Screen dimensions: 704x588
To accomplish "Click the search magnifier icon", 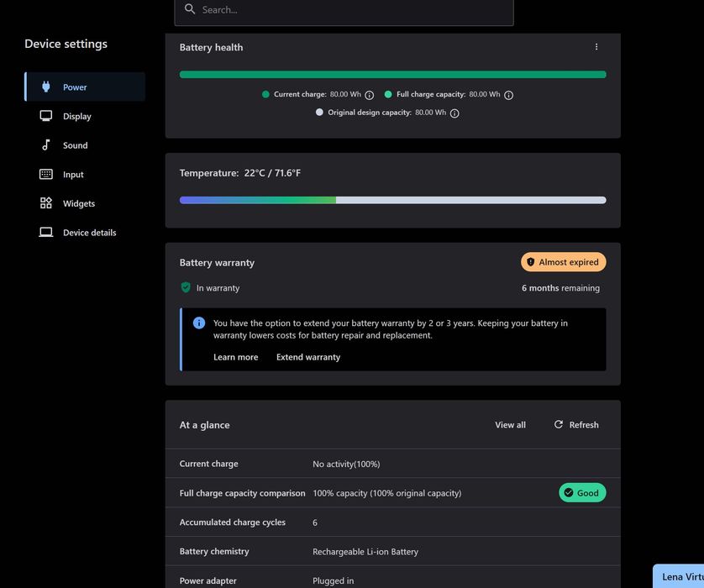I will pyautogui.click(x=190, y=9).
